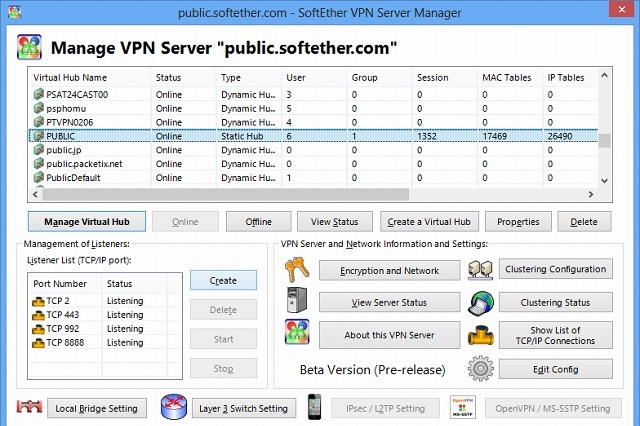640x426 pixels.
Task: Select the Static Hub type cell
Action: (242, 136)
